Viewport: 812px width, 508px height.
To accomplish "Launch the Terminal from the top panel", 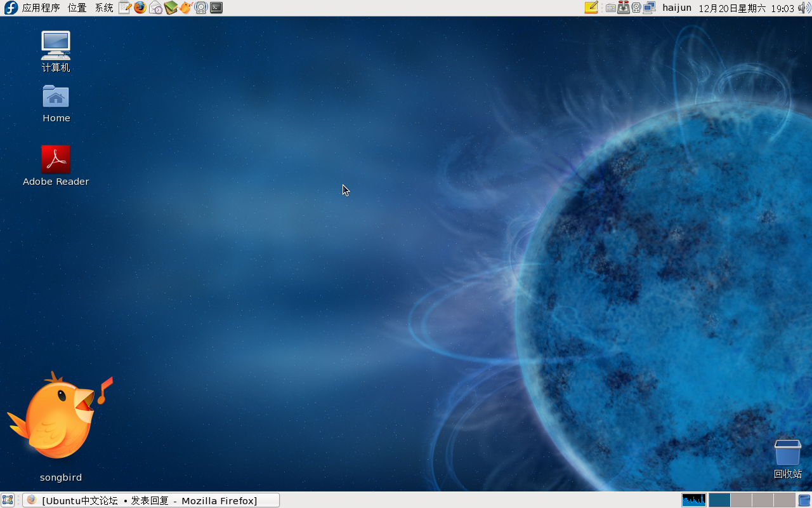I will [216, 8].
